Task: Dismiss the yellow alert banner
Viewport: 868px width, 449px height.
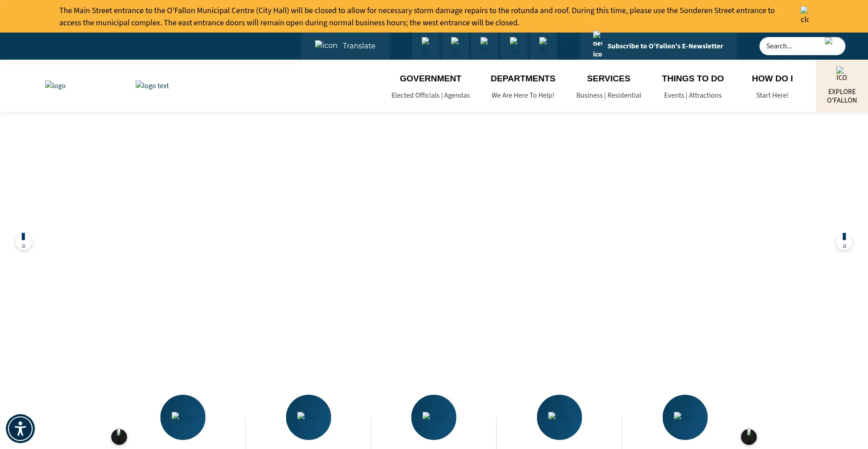Action: (x=805, y=15)
